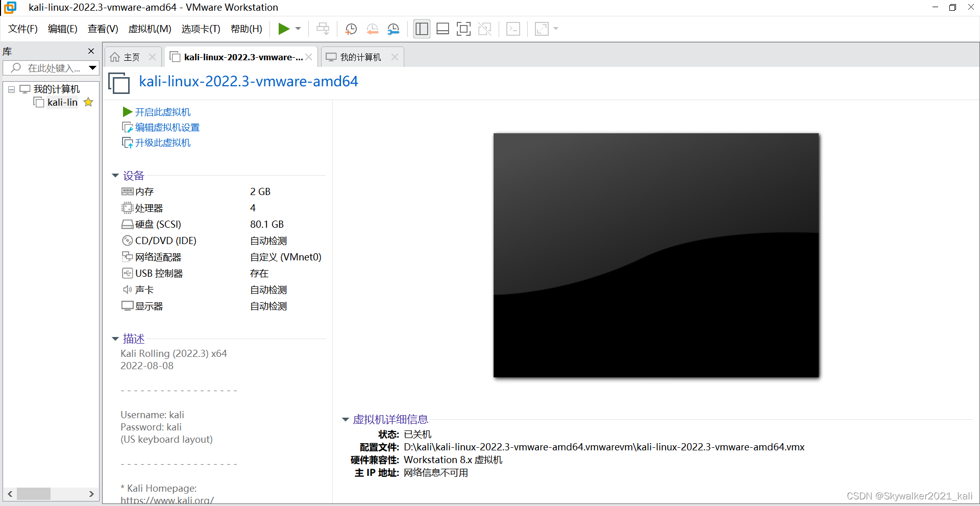Image resolution: width=980 pixels, height=506 pixels.
Task: Click the send Ctrl+Alt+Del toolbar icon
Action: pyautogui.click(x=323, y=29)
